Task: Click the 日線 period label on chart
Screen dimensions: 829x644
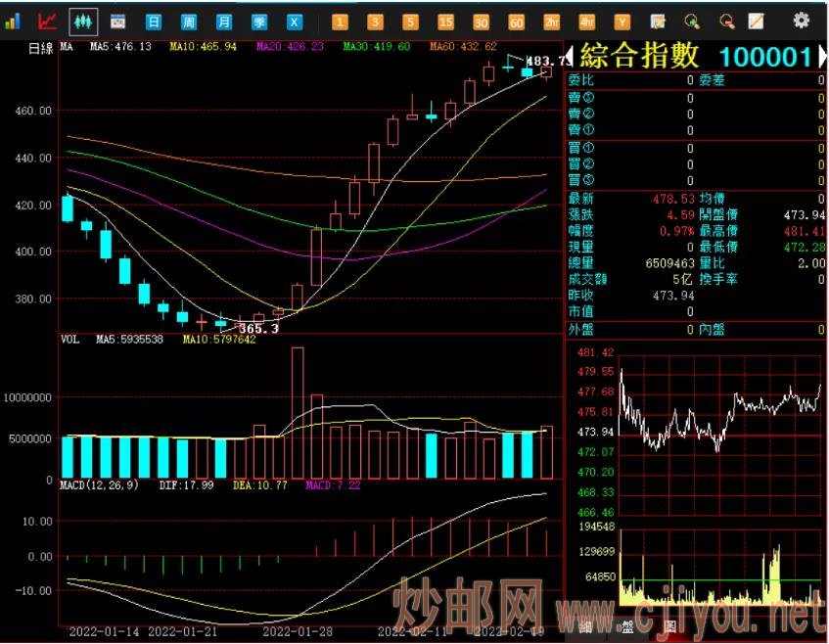Action: 40,47
